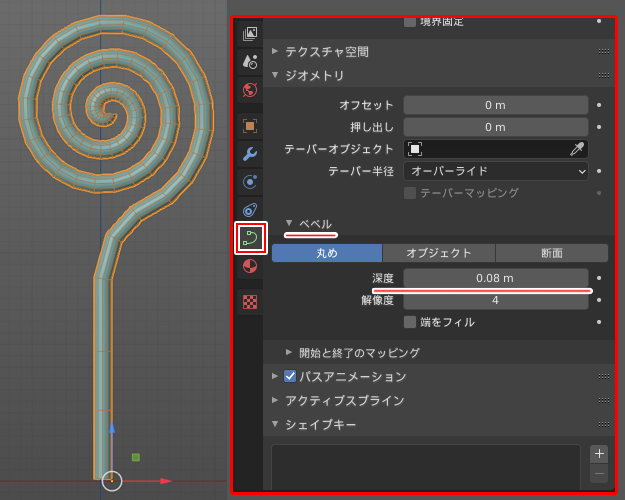Click the taper object eyedropper
The width and height of the screenshot is (625, 500).
576,149
